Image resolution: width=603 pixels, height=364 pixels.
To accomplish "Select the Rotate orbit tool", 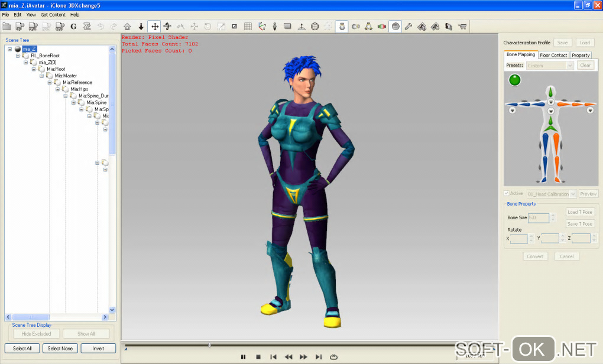I will click(x=167, y=27).
